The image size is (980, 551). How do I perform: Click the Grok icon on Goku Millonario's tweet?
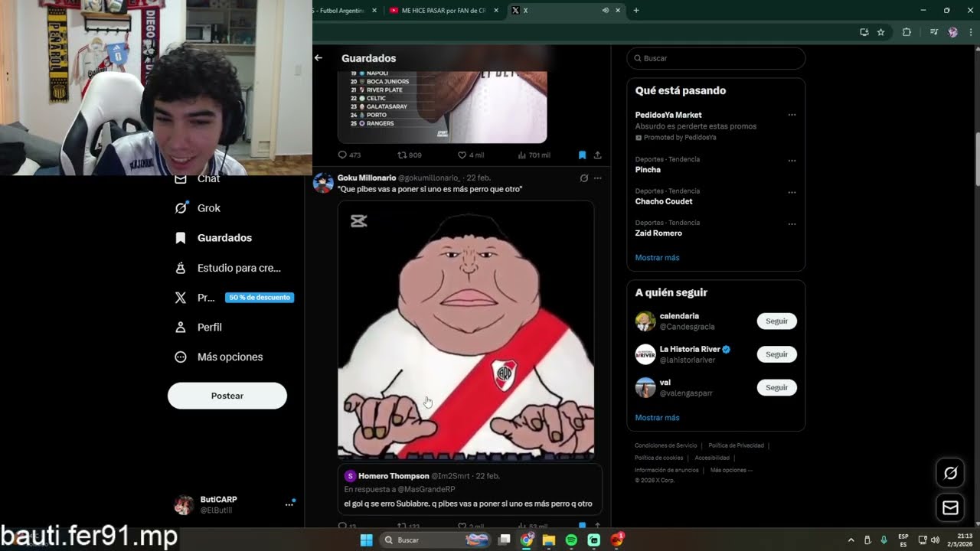(x=583, y=178)
